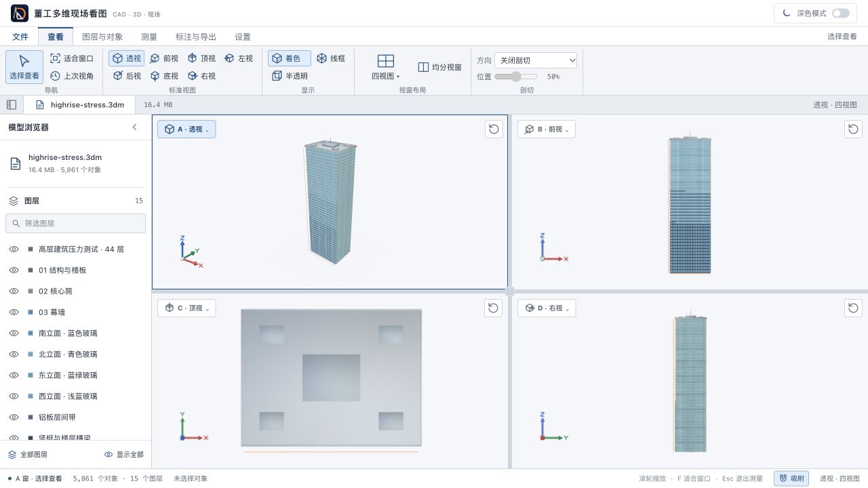Open viewport A · 透视 view menu
Viewport: 868px width, 488px height.
tap(186, 129)
